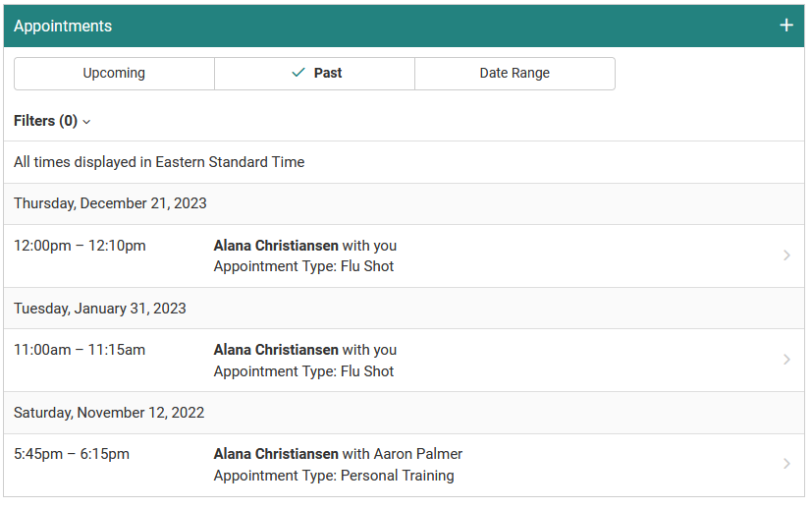Select the Past appointments option
This screenshot has height=509, width=812.
pyautogui.click(x=327, y=73)
